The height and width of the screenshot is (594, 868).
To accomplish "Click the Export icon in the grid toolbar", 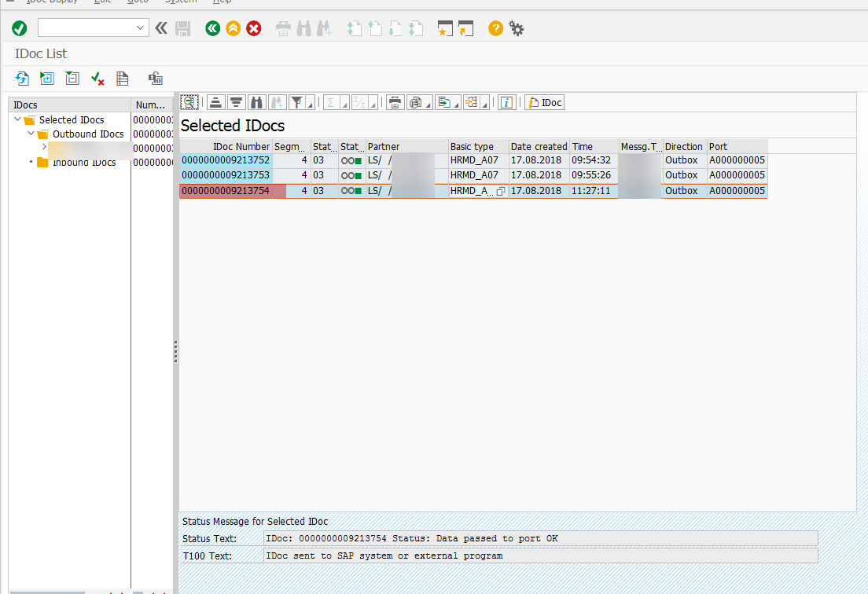I will click(x=444, y=102).
